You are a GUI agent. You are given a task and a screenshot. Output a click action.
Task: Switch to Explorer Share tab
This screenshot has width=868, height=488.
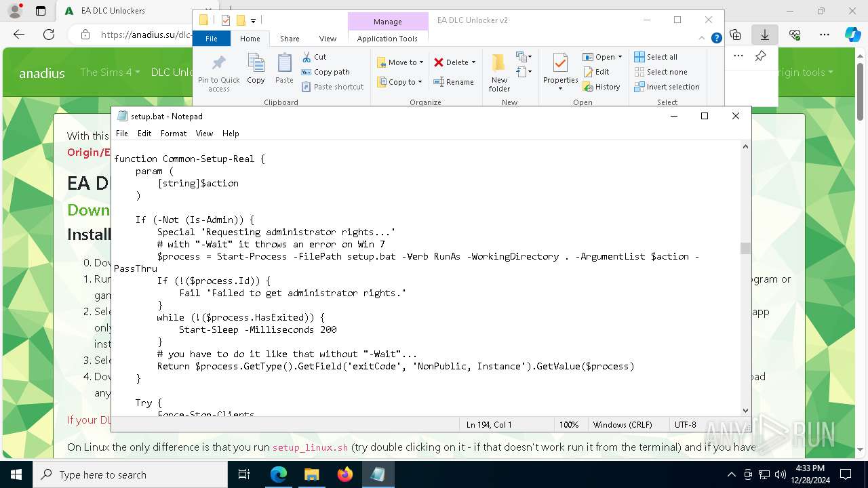(290, 39)
